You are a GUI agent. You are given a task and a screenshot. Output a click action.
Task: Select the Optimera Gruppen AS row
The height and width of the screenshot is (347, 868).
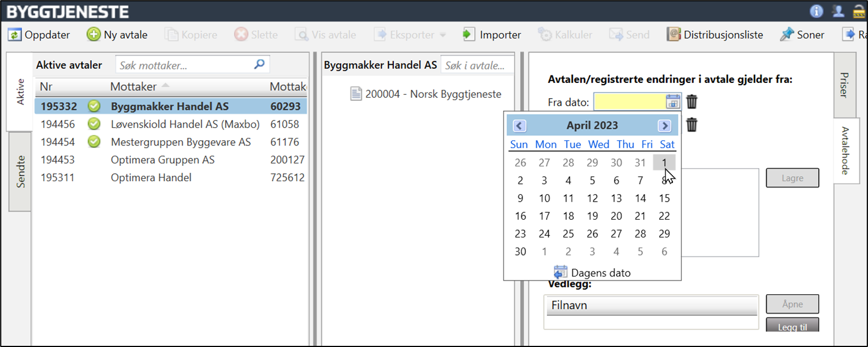pyautogui.click(x=162, y=160)
